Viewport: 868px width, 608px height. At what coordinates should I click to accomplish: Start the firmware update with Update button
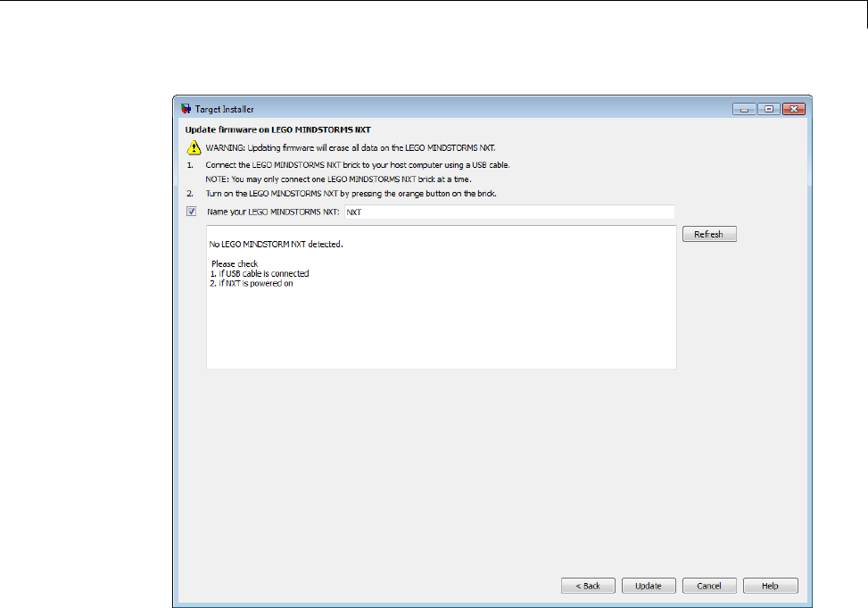pos(649,586)
